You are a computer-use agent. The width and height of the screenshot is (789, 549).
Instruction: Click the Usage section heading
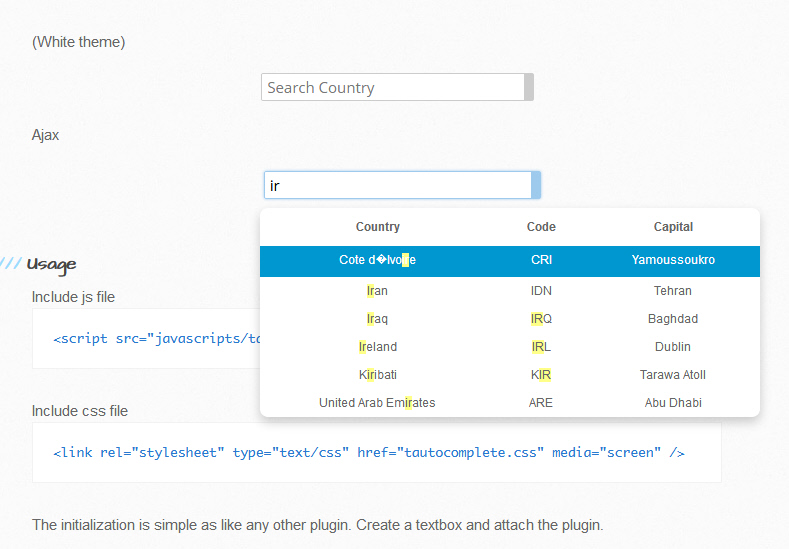51,265
